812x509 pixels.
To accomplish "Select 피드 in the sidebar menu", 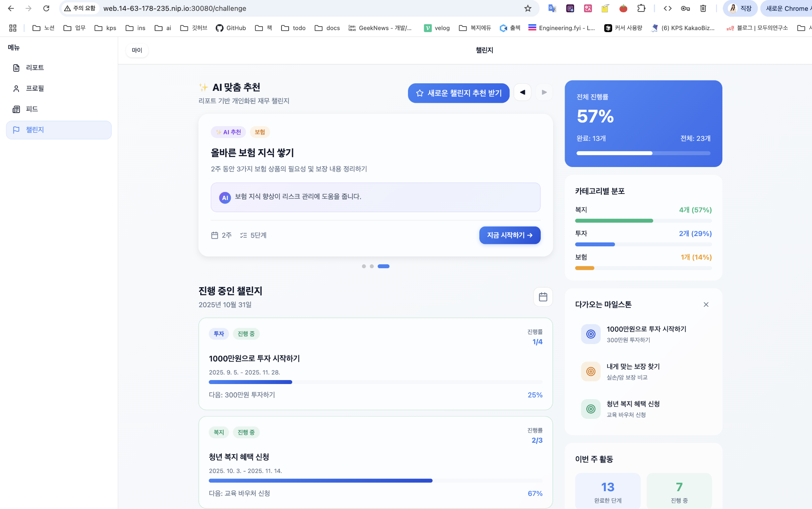I will pos(59,109).
